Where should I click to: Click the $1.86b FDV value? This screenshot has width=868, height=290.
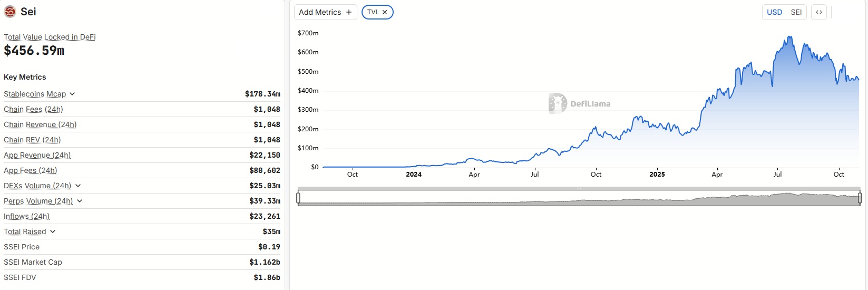click(267, 277)
